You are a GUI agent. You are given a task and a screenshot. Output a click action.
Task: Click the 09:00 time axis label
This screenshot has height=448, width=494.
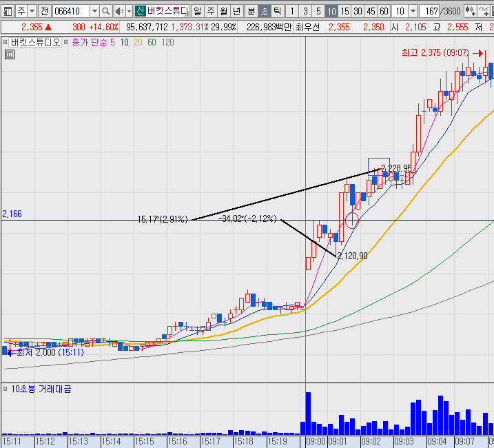pos(316,441)
